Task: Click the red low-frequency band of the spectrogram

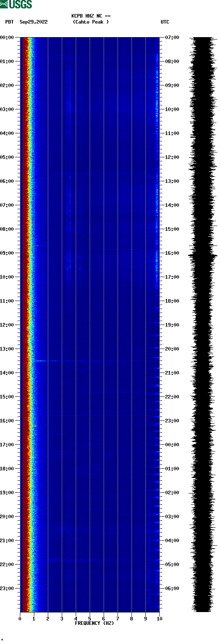Action: [25, 325]
